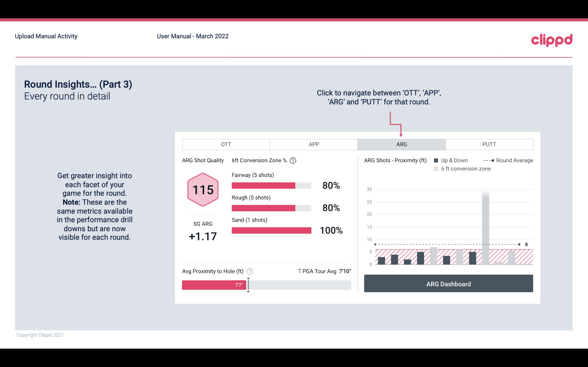Expand the Fairway shots detail section

click(252, 175)
